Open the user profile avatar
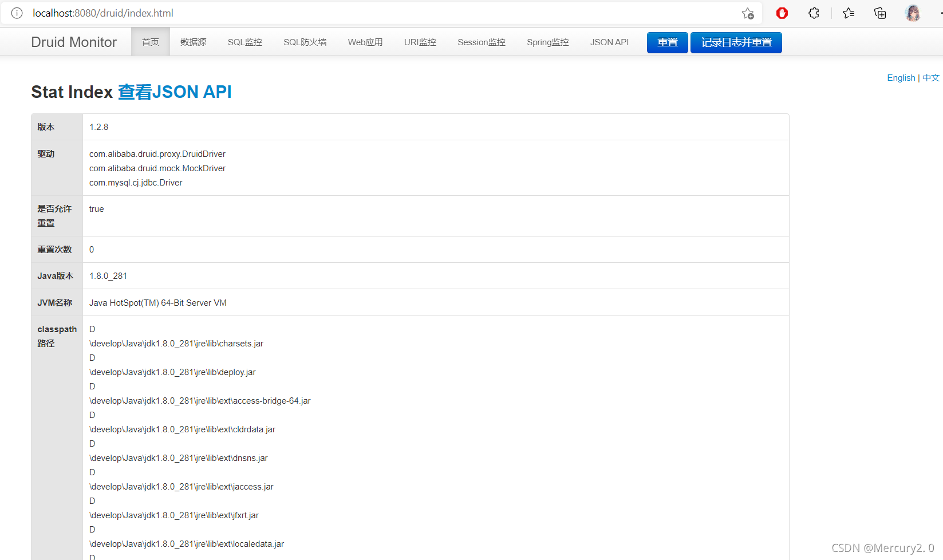The width and height of the screenshot is (943, 560). [x=913, y=13]
